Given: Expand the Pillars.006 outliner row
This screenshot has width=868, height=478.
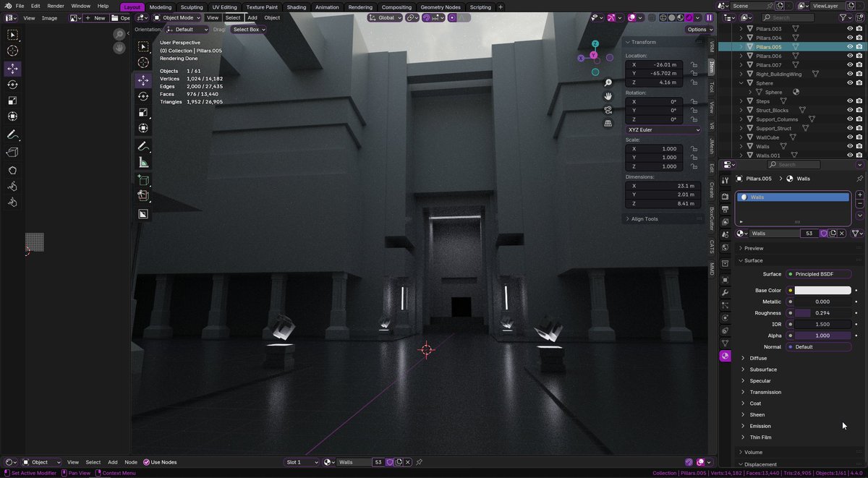Looking at the screenshot, I should [741, 56].
